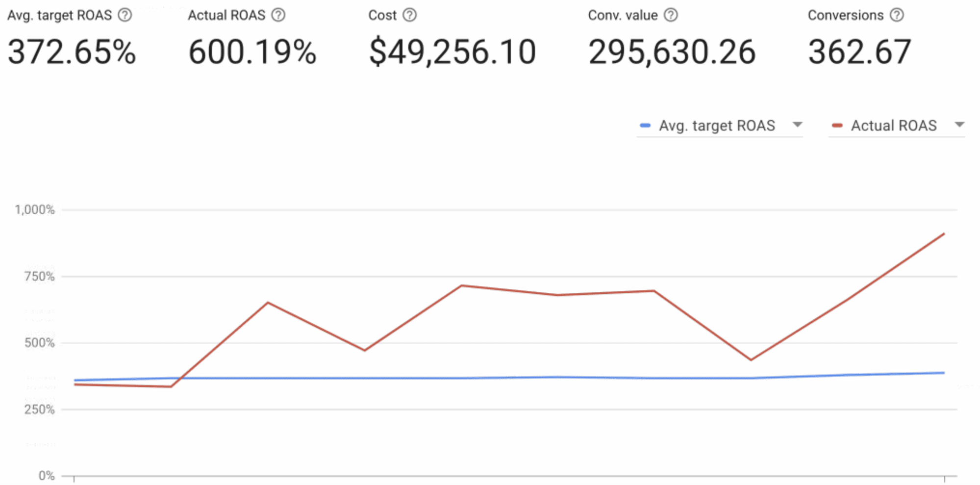
Task: Select the $49,256.10 cost figure
Action: 452,52
